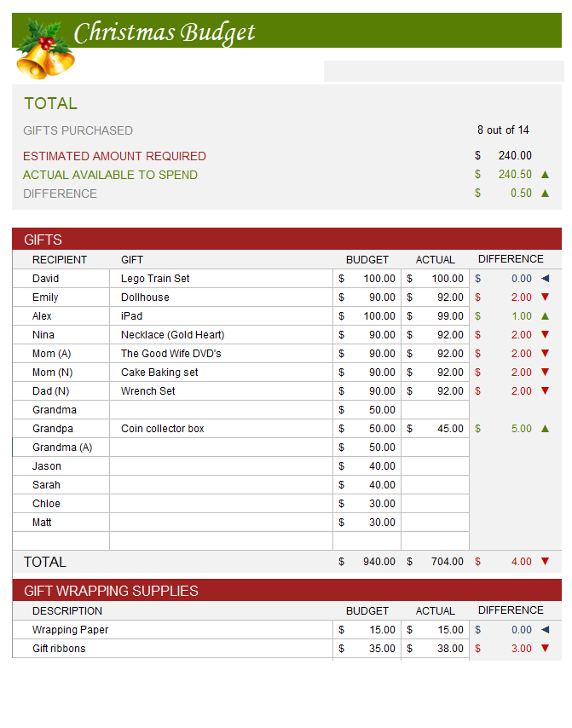The image size is (572, 728).
Task: Click green up arrow in Grandpa's row
Action: 545,429
